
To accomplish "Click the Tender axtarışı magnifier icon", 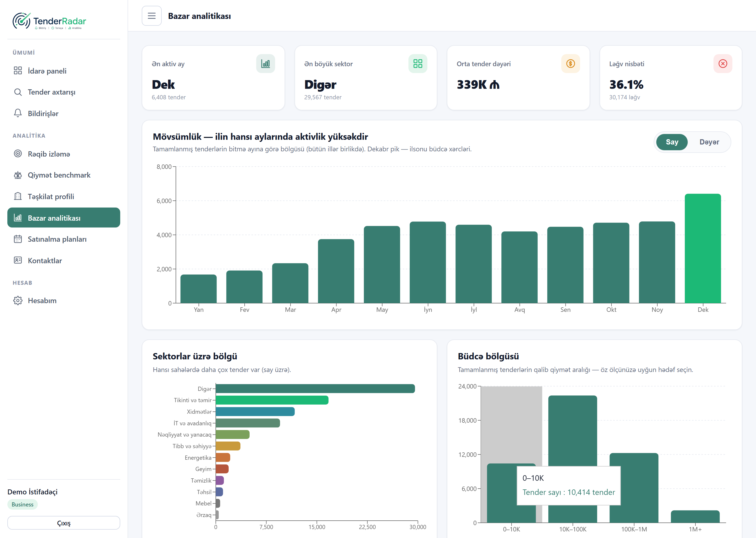I will point(18,92).
